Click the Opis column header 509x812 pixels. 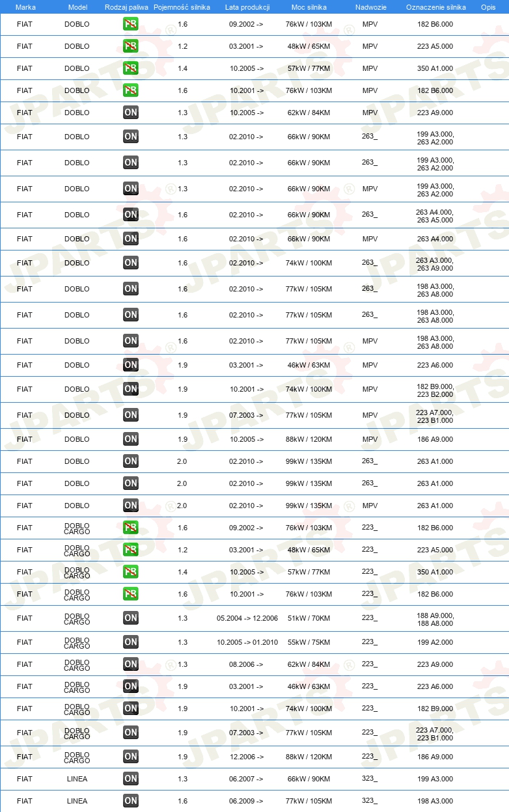[488, 7]
